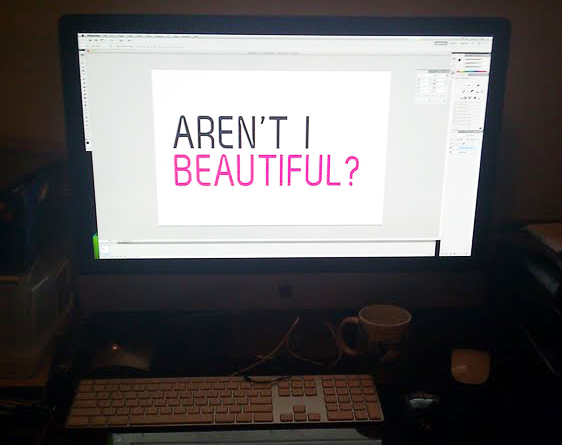Toggle visibility of the selected text layer
562x445 pixels.
tap(451, 148)
